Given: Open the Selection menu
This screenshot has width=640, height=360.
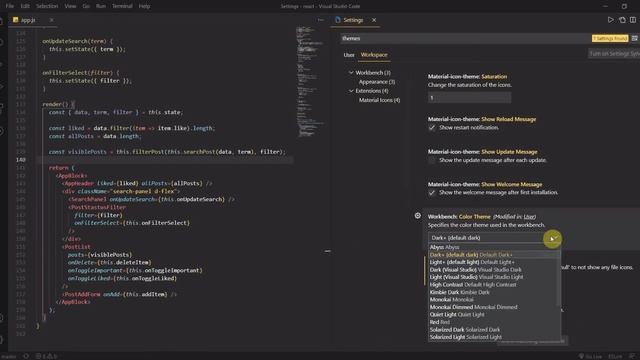Looking at the screenshot, I should [x=47, y=6].
